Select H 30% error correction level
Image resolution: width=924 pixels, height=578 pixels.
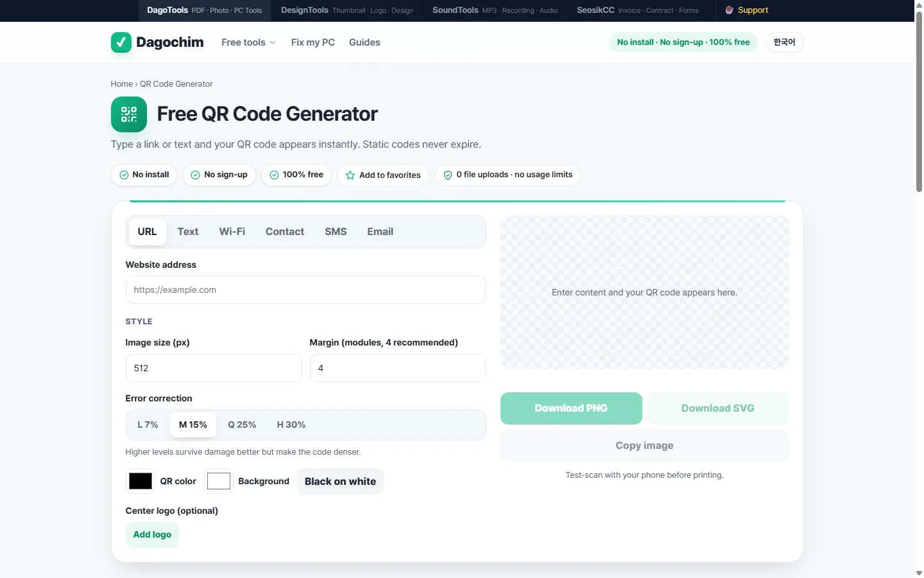pos(291,425)
